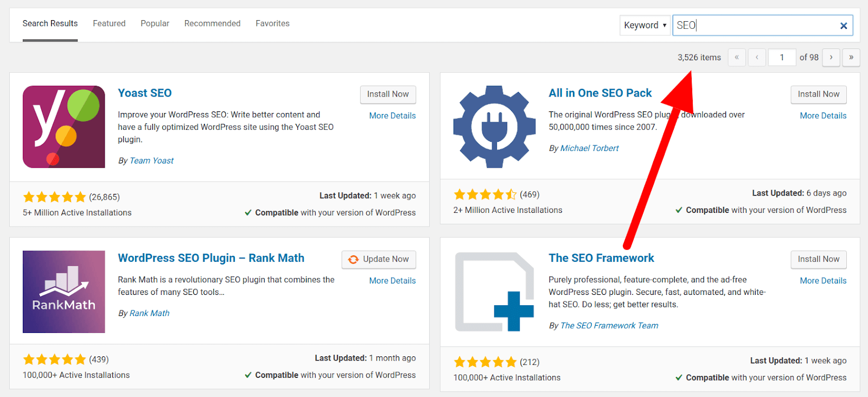The image size is (868, 397).
Task: Click '2+ Million Active Installations' text
Action: tap(508, 210)
